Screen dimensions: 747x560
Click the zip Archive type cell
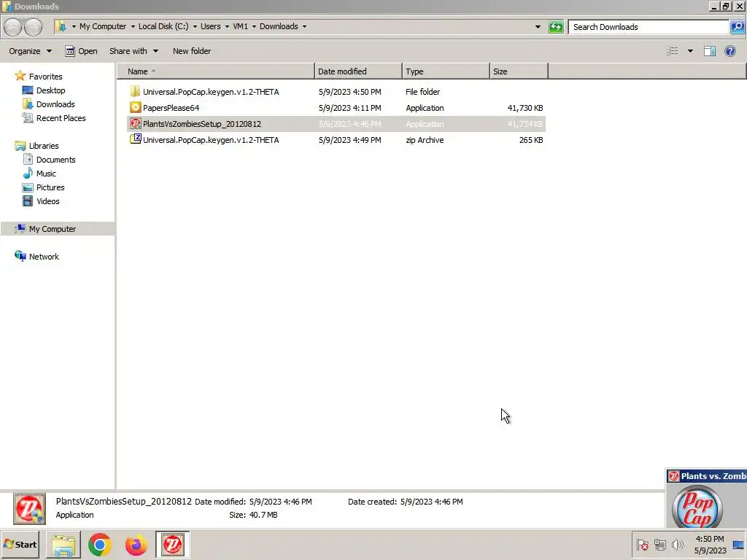(x=425, y=140)
